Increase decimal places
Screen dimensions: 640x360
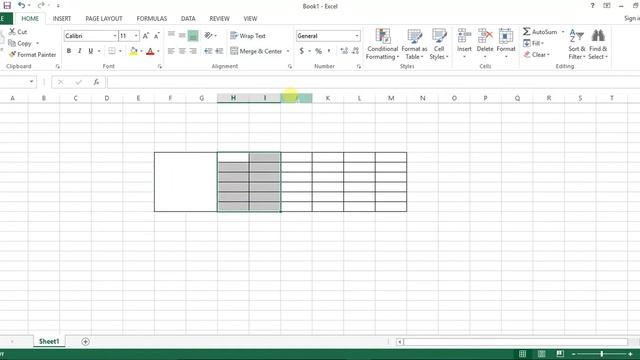coord(344,51)
